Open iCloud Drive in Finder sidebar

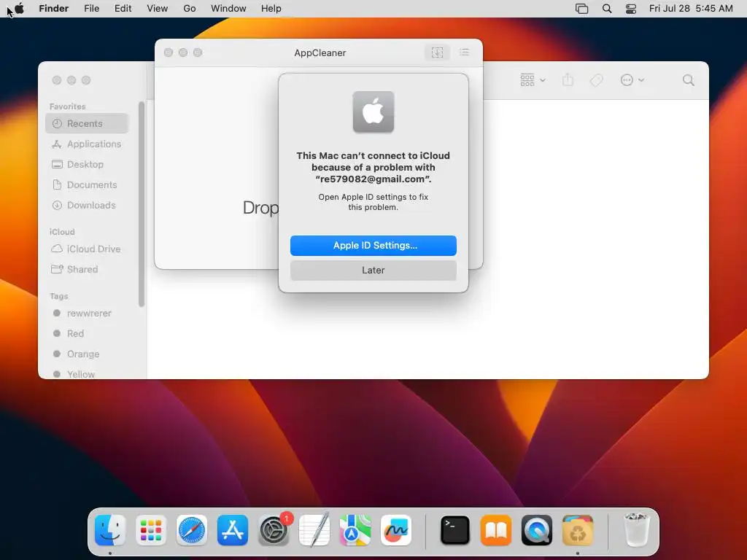[x=88, y=249]
